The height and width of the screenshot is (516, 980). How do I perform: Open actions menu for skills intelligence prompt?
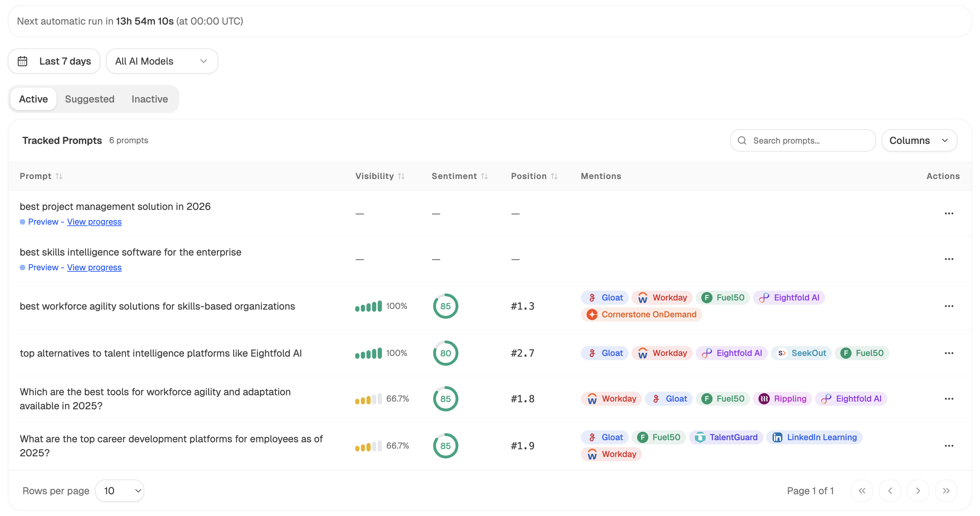pyautogui.click(x=949, y=259)
